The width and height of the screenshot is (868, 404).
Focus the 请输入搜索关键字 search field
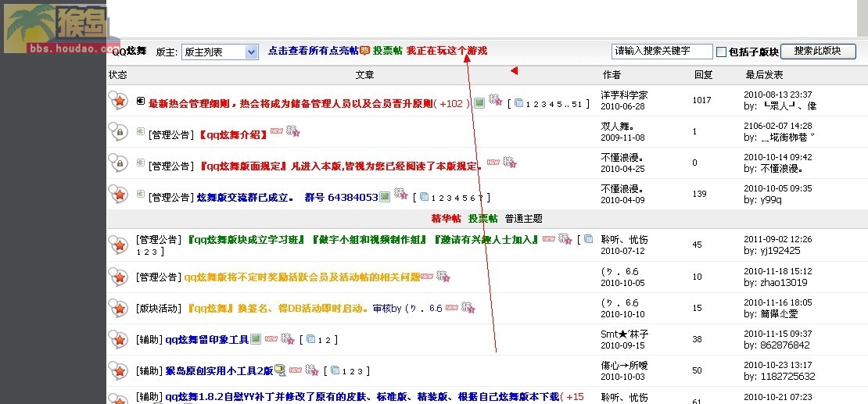[662, 51]
